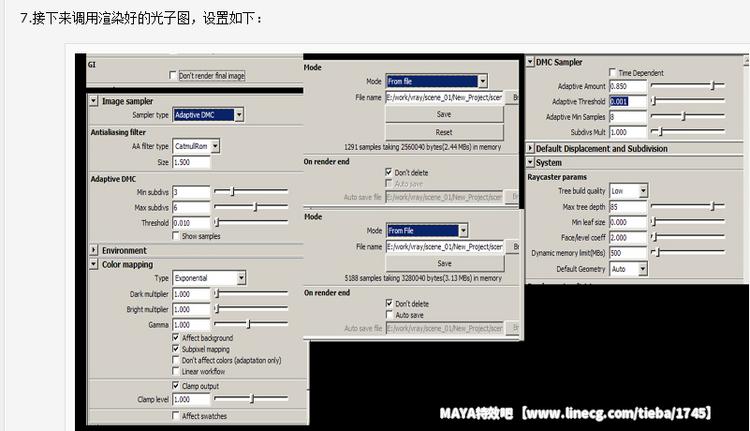Enable the Linear workflow checkbox
750x431 pixels.
click(x=176, y=371)
